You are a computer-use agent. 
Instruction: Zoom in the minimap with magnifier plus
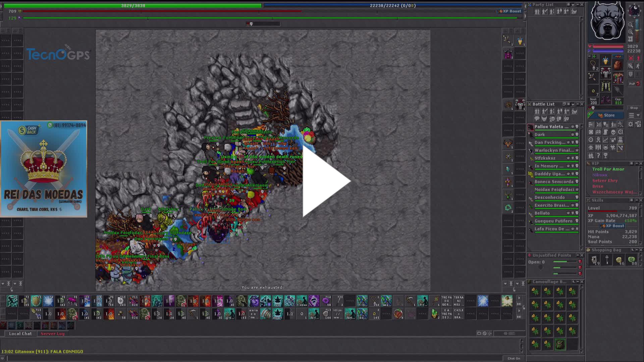[x=631, y=32]
